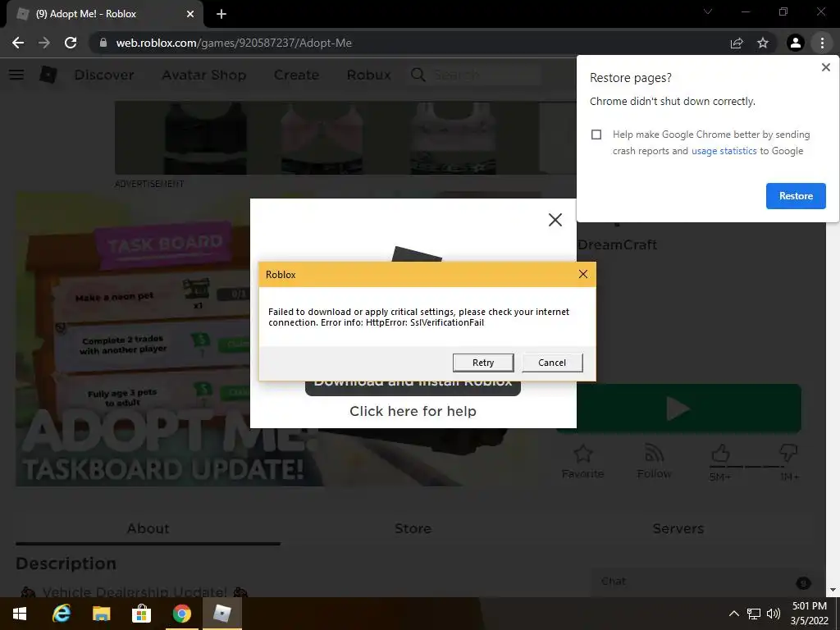This screenshot has height=630, width=840.
Task: Like the game with thumbs up
Action: point(720,454)
